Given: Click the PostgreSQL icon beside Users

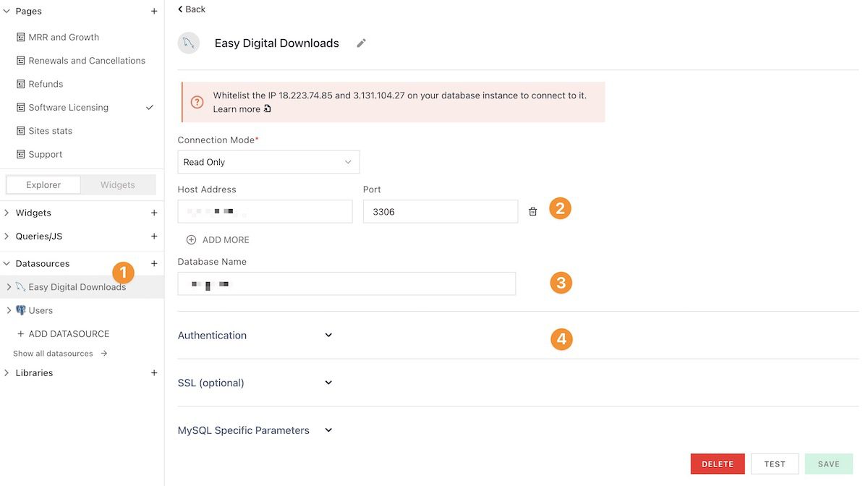Looking at the screenshot, I should tap(20, 310).
